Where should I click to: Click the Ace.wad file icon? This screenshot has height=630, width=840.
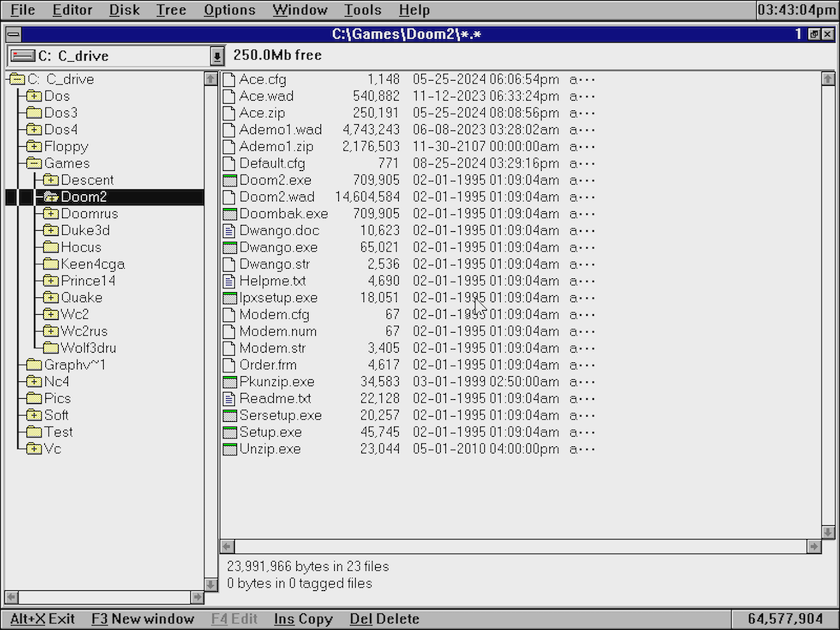click(x=229, y=96)
